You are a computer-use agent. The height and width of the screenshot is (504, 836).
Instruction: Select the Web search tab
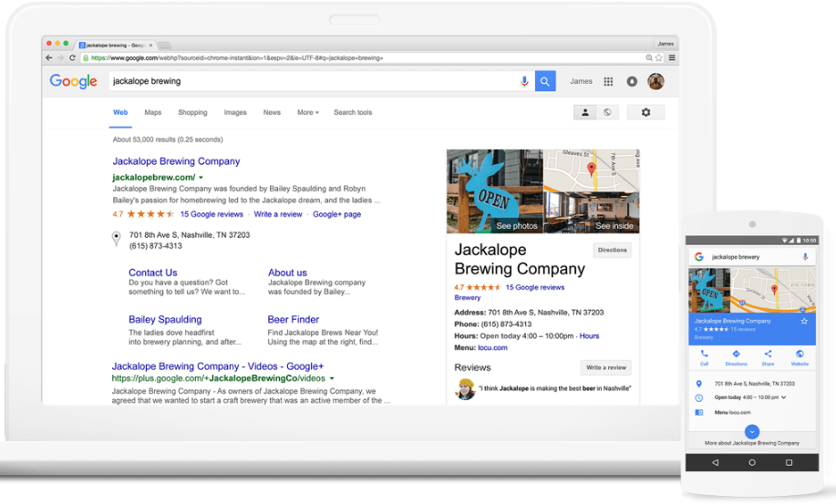pyautogui.click(x=120, y=112)
